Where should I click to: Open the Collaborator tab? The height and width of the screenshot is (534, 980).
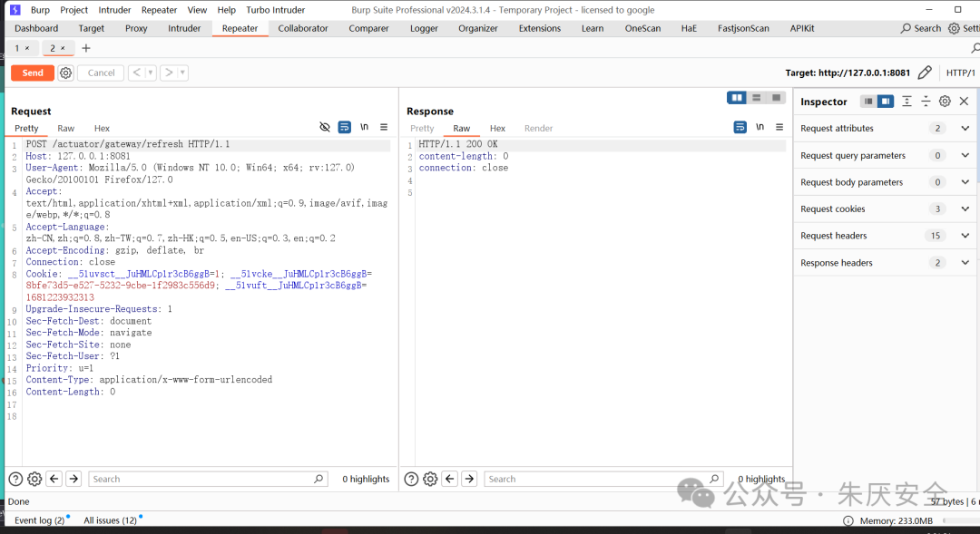(x=303, y=28)
